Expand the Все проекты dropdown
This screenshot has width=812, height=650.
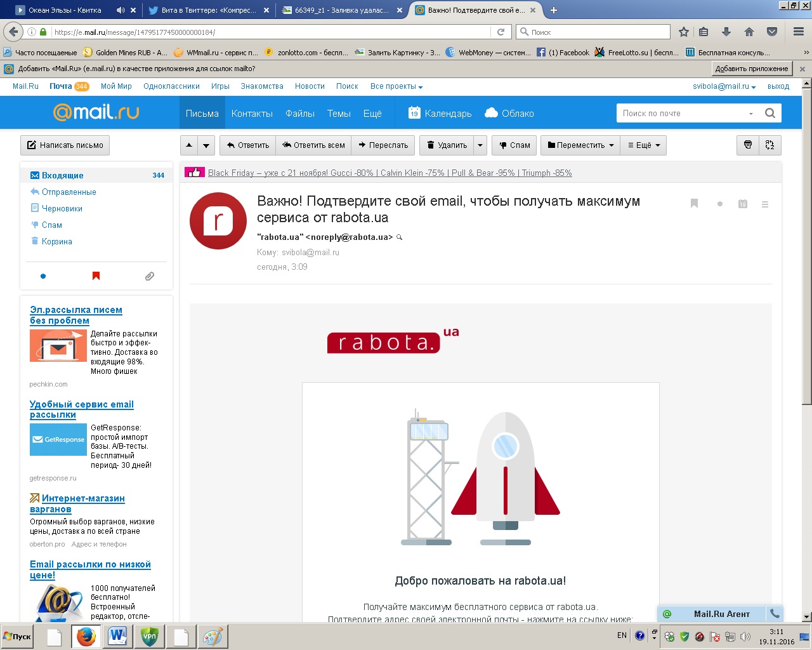(396, 86)
